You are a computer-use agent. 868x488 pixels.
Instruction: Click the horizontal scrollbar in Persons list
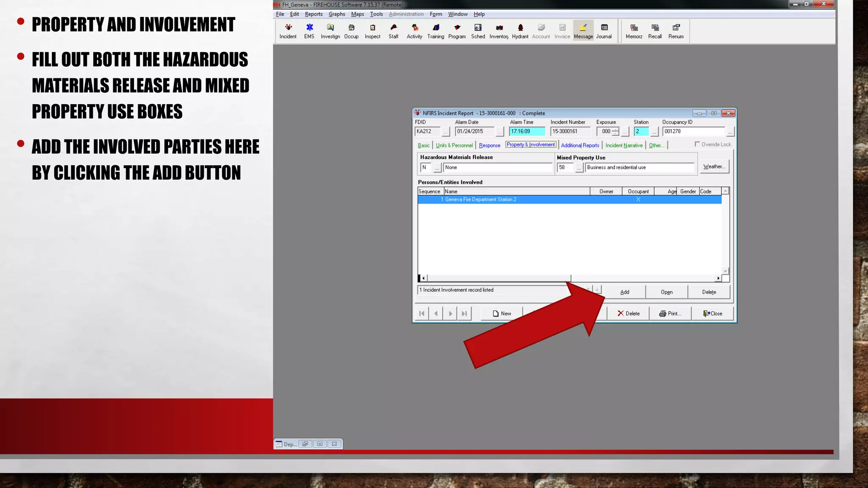coord(498,278)
